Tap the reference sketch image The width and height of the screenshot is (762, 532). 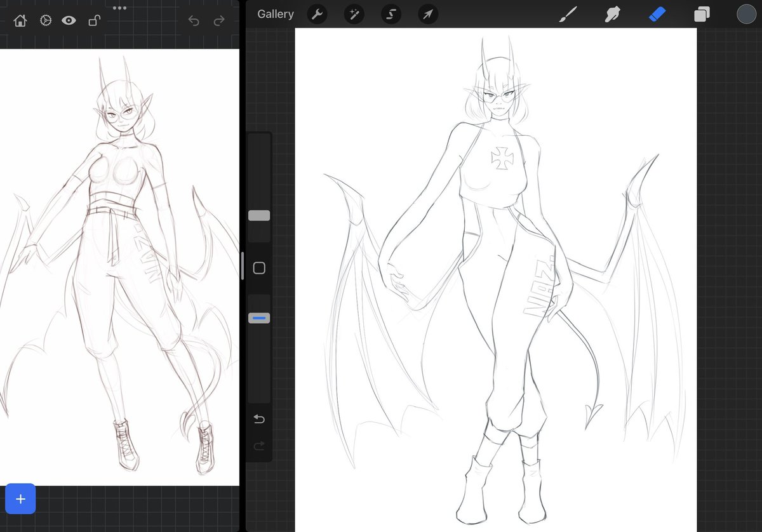click(x=119, y=267)
